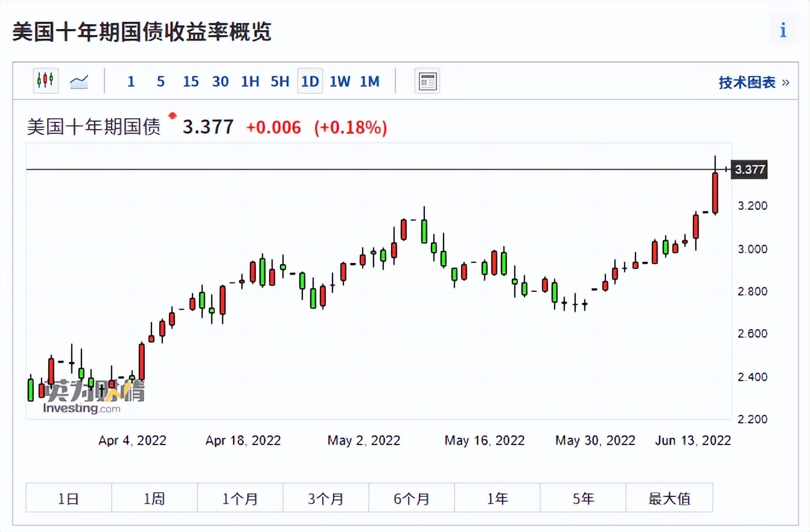Select the 1W interval
This screenshot has height=532, width=810.
tap(340, 81)
